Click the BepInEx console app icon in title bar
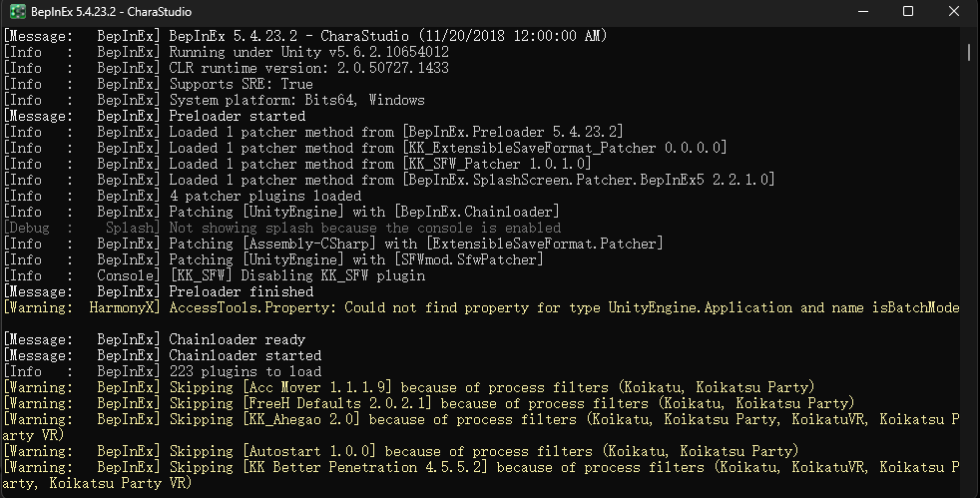 click(x=18, y=12)
